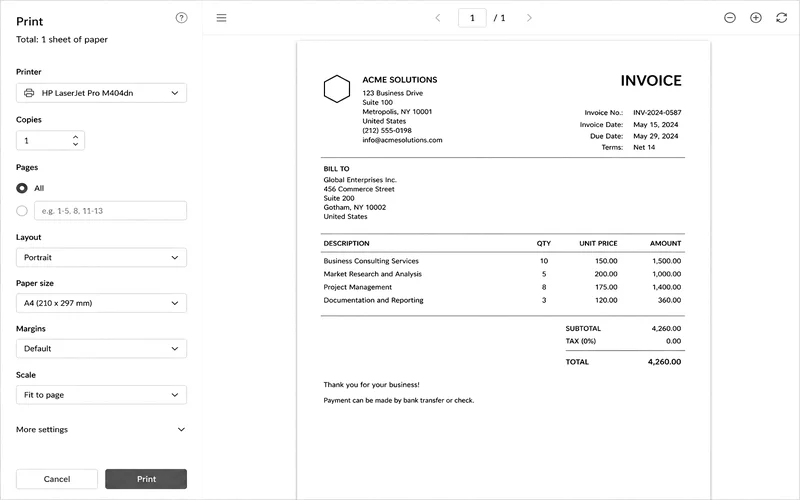Click the 360.00 amount cell

coord(669,300)
